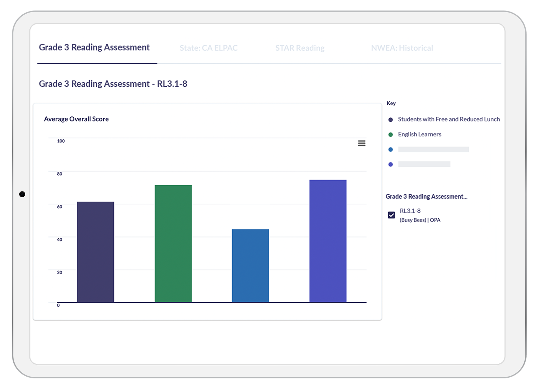Click the green bar in the chart

173,244
